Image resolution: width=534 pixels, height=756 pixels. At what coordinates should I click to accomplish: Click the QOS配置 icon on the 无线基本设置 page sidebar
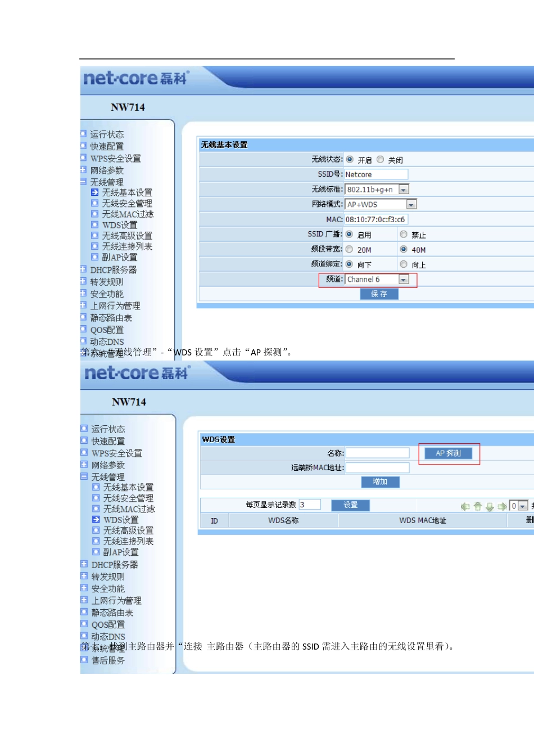[83, 329]
